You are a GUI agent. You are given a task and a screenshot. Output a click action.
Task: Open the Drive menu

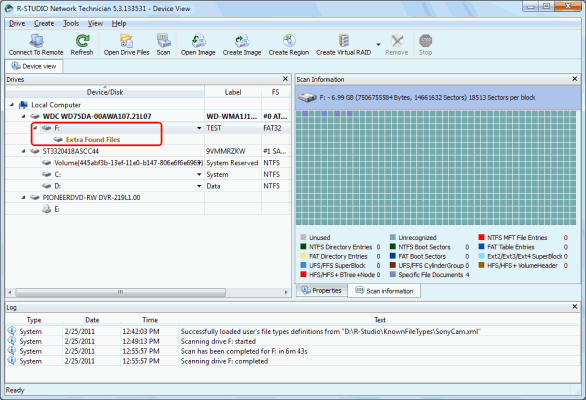click(17, 23)
